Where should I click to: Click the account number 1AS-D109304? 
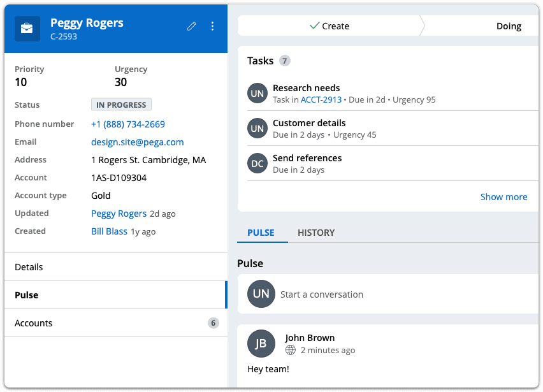[119, 178]
